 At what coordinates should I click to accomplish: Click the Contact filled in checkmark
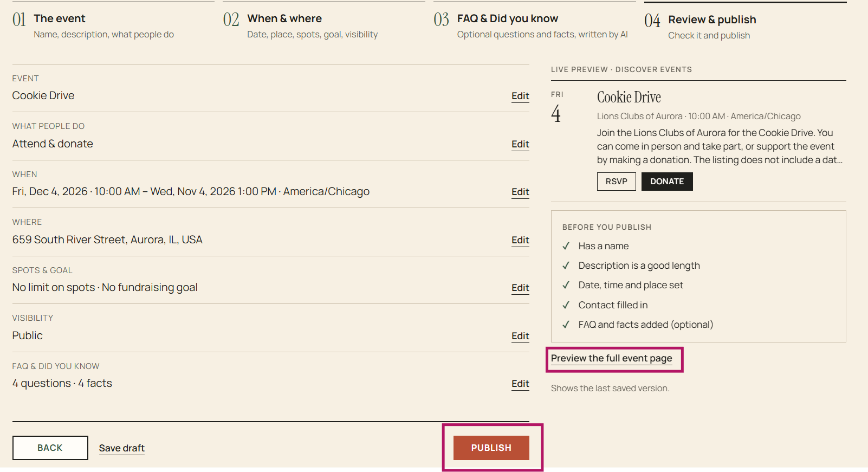click(566, 305)
